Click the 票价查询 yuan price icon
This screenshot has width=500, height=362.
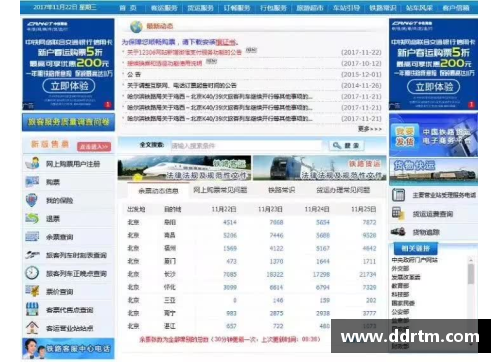[32, 291]
